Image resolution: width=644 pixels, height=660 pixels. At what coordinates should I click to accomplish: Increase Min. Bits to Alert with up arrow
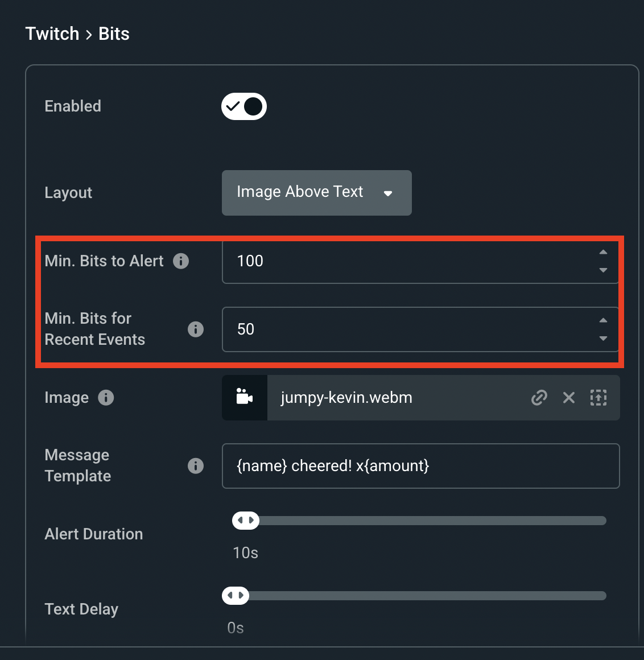click(x=603, y=252)
